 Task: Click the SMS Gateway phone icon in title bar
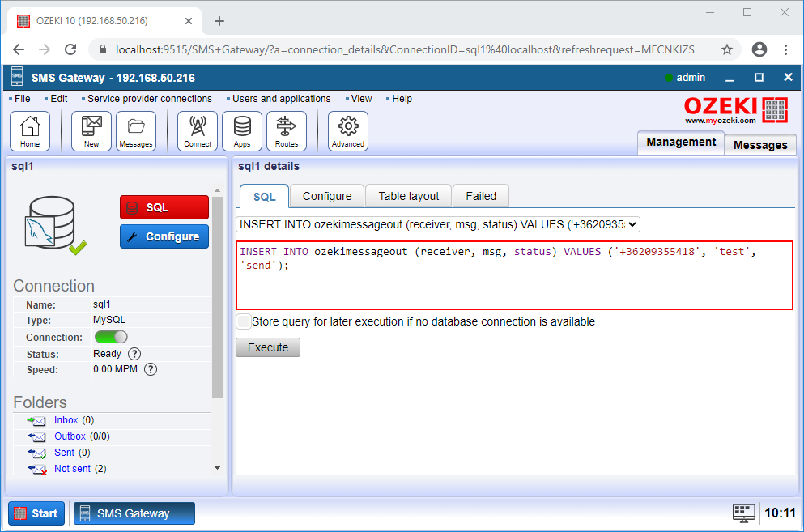click(x=17, y=78)
